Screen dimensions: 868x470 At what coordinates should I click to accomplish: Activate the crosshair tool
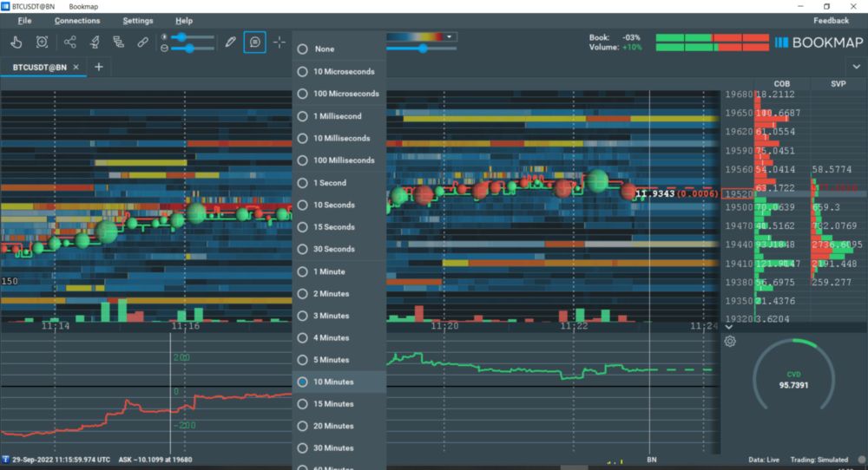click(x=279, y=42)
